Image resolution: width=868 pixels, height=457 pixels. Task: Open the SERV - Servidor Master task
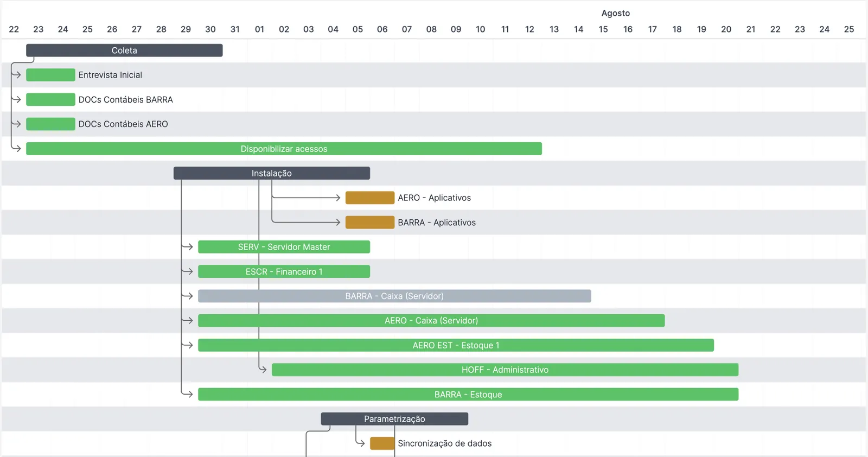(284, 247)
